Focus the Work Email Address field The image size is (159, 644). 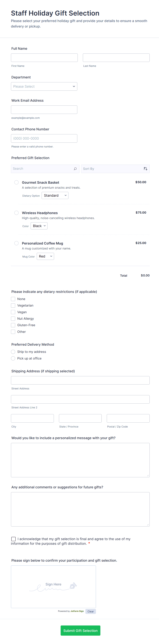click(44, 110)
